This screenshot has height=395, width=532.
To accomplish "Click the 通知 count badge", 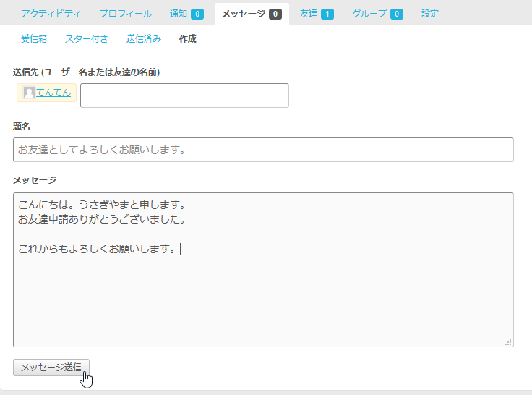I will pos(197,14).
